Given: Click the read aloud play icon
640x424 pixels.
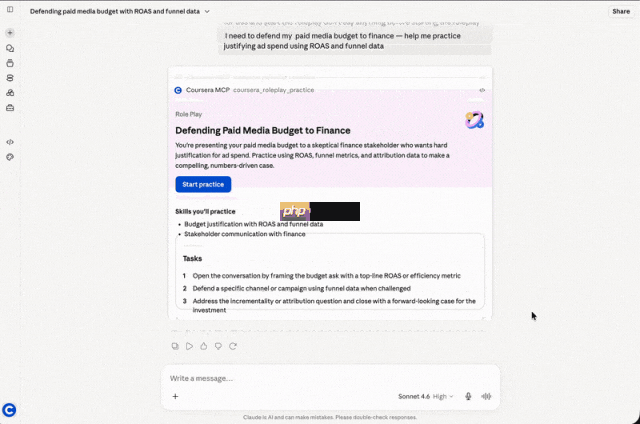Looking at the screenshot, I should (189, 346).
